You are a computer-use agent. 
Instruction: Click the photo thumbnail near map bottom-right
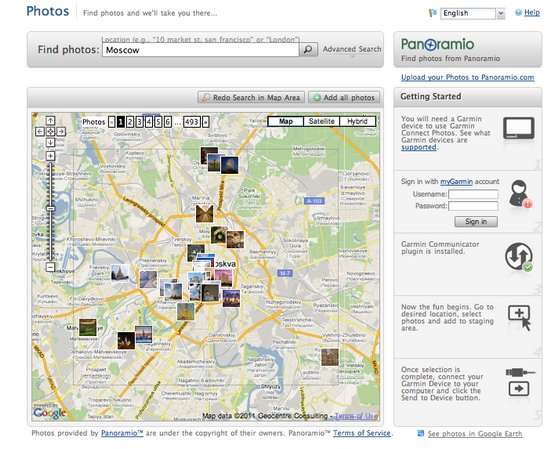pos(330,357)
